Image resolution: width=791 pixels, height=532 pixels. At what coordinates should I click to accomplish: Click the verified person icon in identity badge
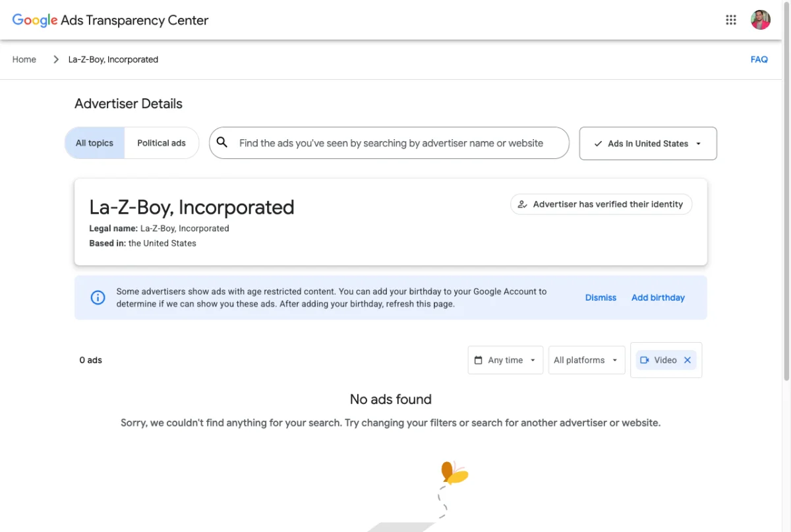coord(523,204)
